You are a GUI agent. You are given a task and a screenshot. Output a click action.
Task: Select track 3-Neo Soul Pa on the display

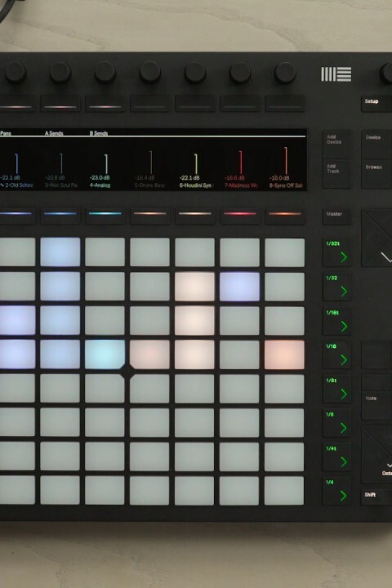pyautogui.click(x=61, y=185)
